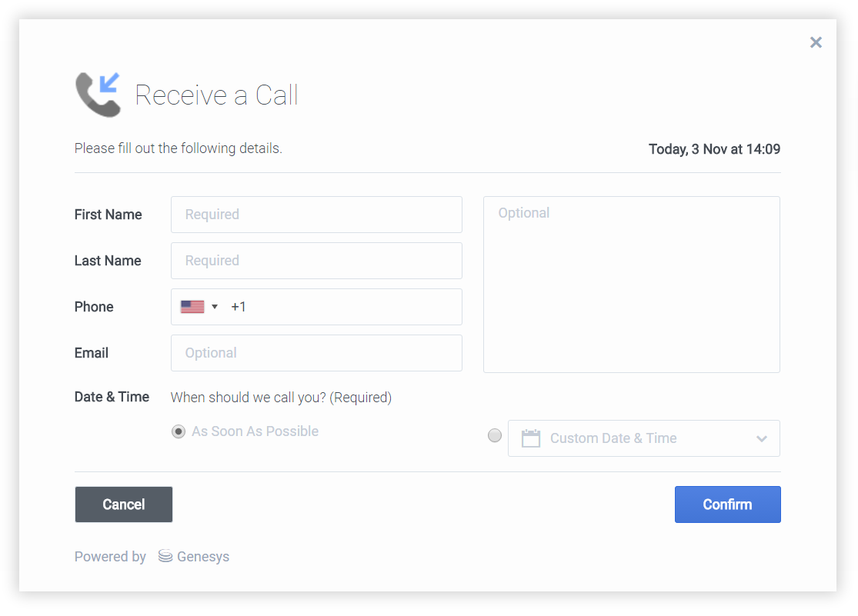The width and height of the screenshot is (858, 616).
Task: Click the Genesys logo icon
Action: pyautogui.click(x=165, y=556)
